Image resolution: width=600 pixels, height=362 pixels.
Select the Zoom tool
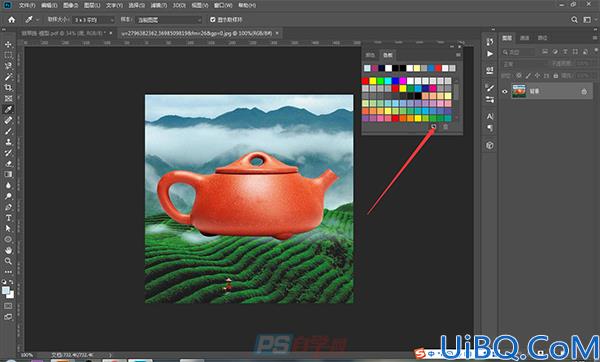[8, 261]
